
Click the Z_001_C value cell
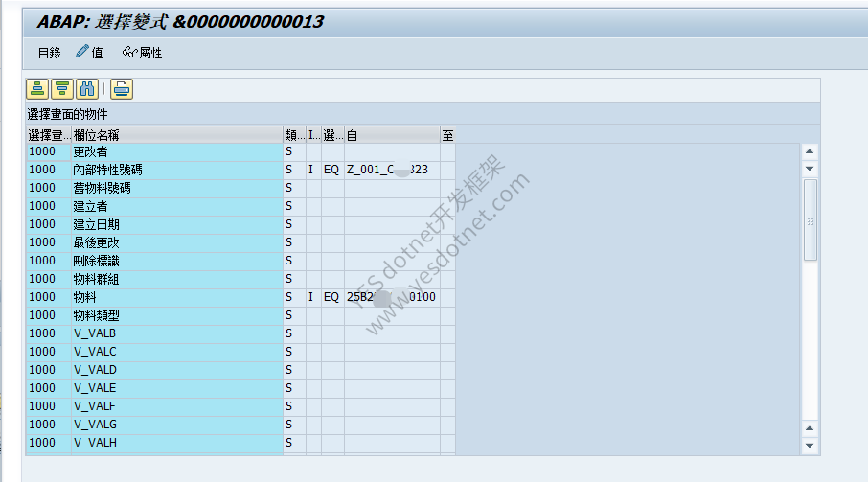click(392, 170)
